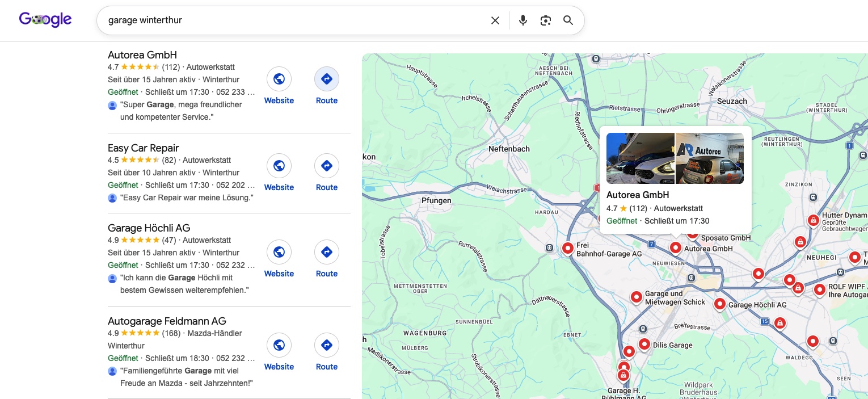Click Website label under Garage Höchli AG
Viewport: 868px width, 399px height.
(279, 274)
